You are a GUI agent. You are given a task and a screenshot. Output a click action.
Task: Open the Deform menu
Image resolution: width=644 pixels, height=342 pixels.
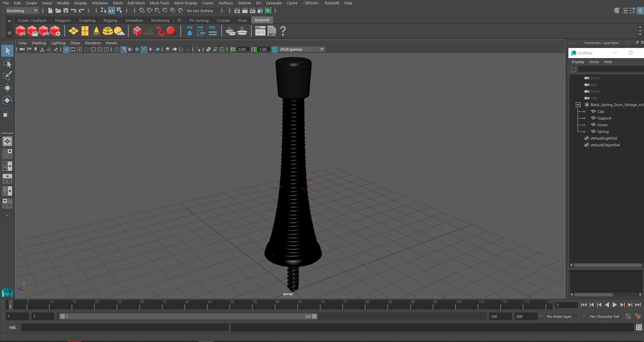[244, 3]
